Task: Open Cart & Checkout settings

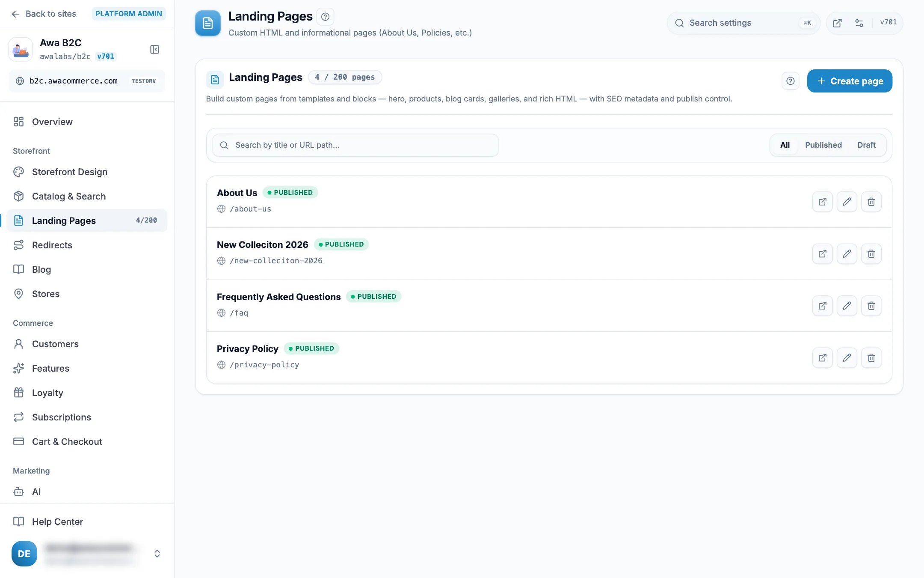Action: [87, 442]
